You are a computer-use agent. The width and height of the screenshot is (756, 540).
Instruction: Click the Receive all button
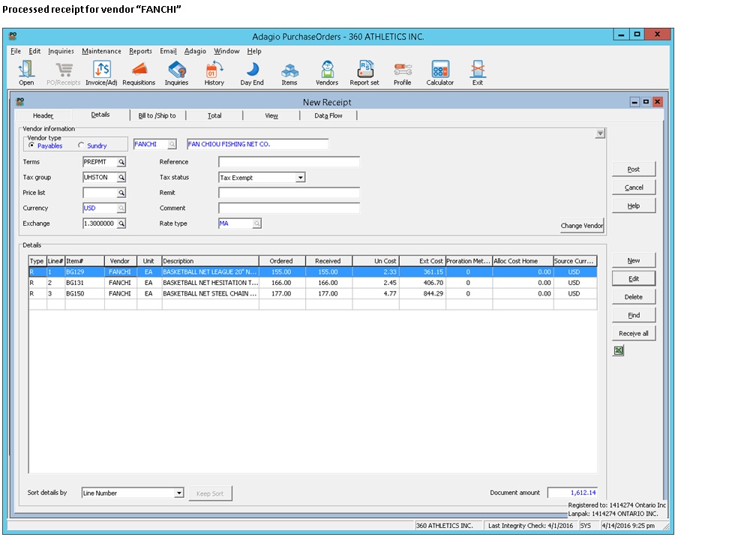(634, 334)
